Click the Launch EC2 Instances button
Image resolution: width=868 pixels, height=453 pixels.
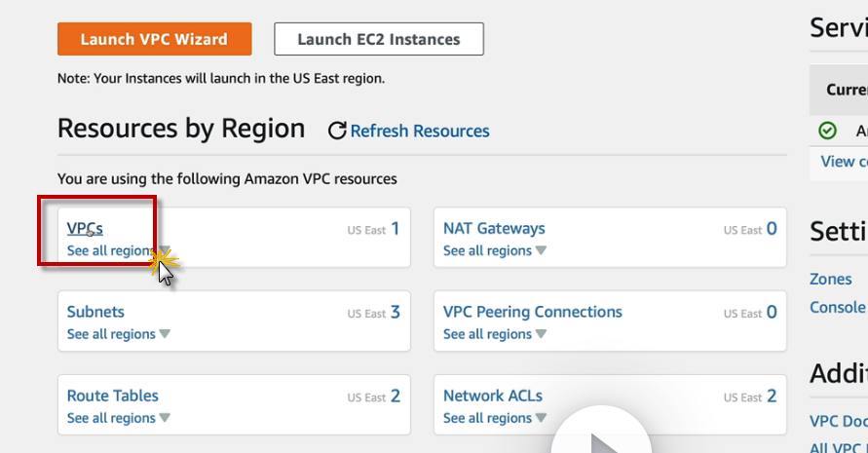[379, 40]
